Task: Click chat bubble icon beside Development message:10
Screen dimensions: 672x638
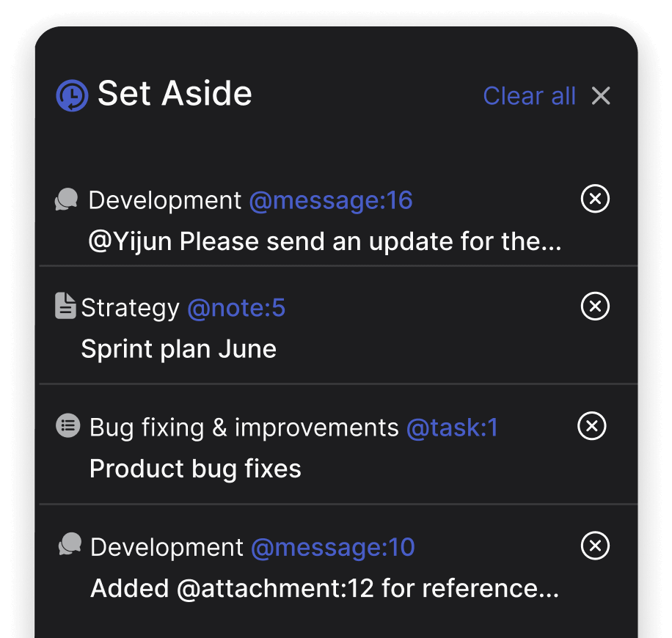Action: [69, 545]
